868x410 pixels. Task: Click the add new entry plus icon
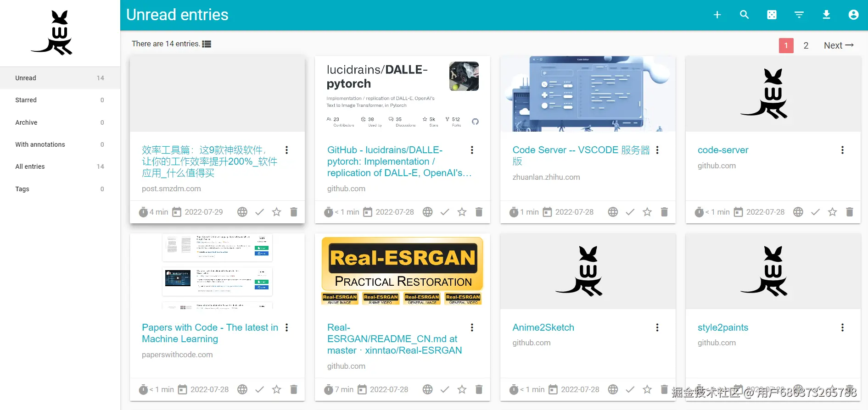(x=717, y=15)
